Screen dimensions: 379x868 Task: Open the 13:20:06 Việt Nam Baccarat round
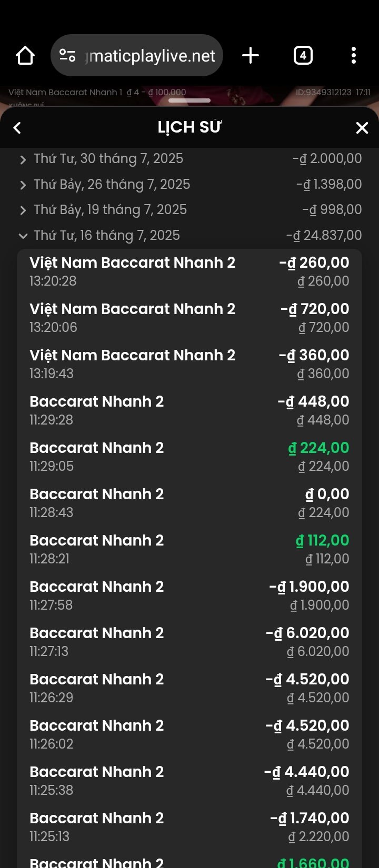(189, 318)
